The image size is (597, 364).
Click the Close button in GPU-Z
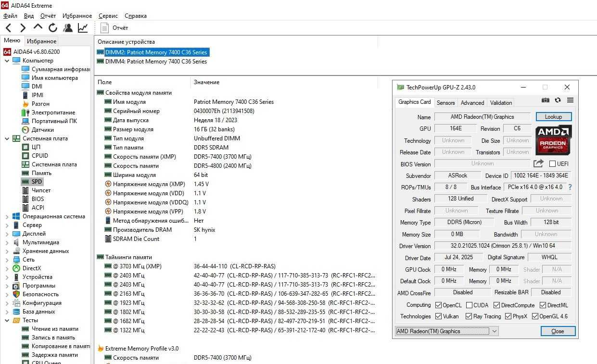(558, 331)
